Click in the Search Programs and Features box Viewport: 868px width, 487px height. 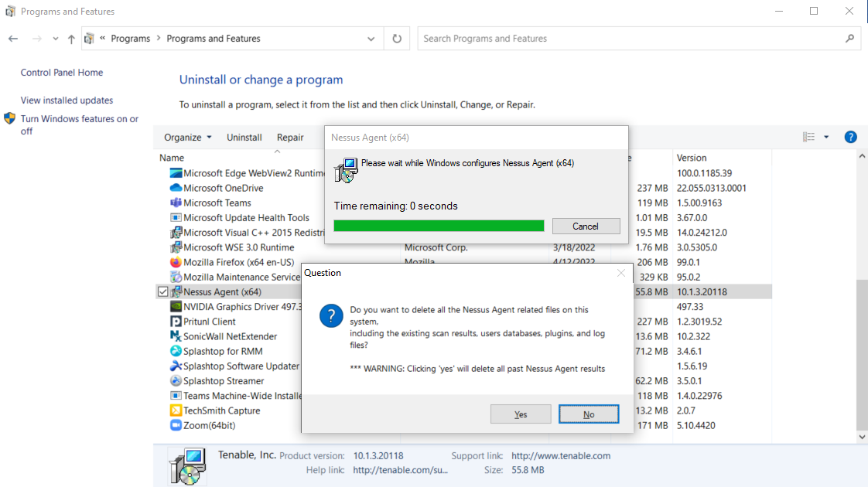[x=628, y=39]
